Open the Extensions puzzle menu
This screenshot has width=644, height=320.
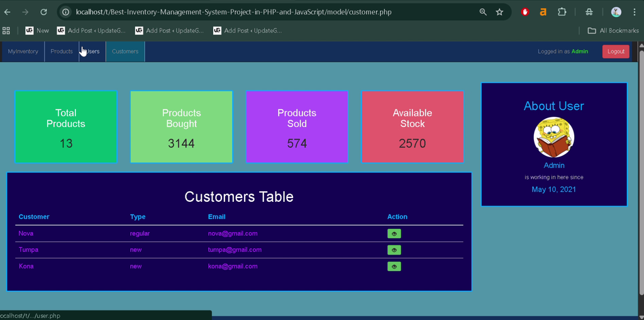[562, 12]
